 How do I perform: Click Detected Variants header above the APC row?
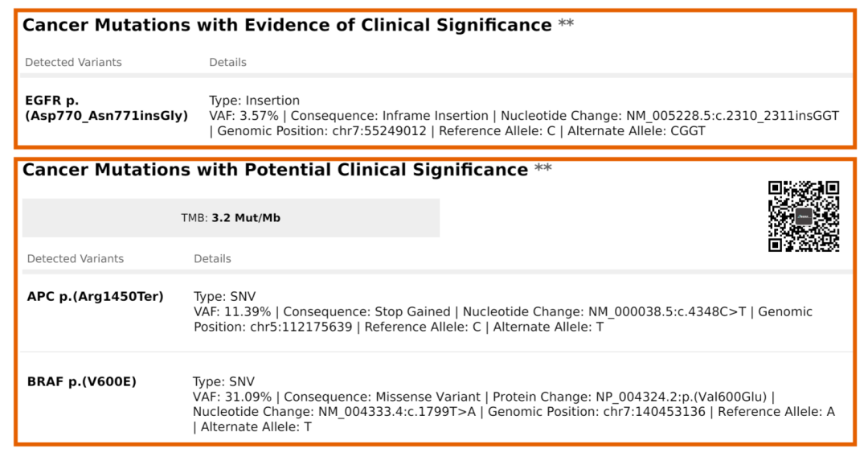pos(76,259)
